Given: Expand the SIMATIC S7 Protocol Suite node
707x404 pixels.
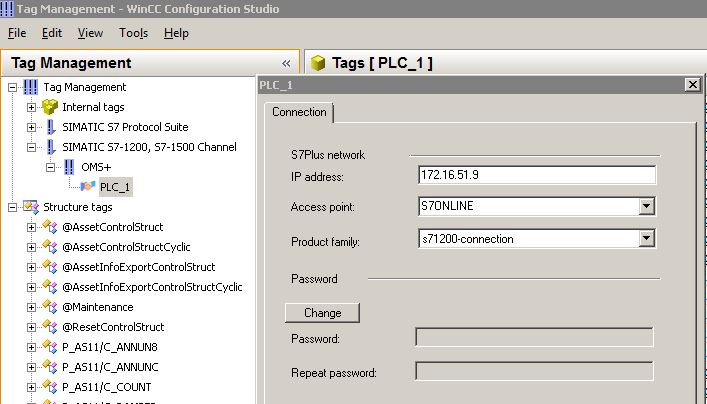Looking at the screenshot, I should click(31, 128).
